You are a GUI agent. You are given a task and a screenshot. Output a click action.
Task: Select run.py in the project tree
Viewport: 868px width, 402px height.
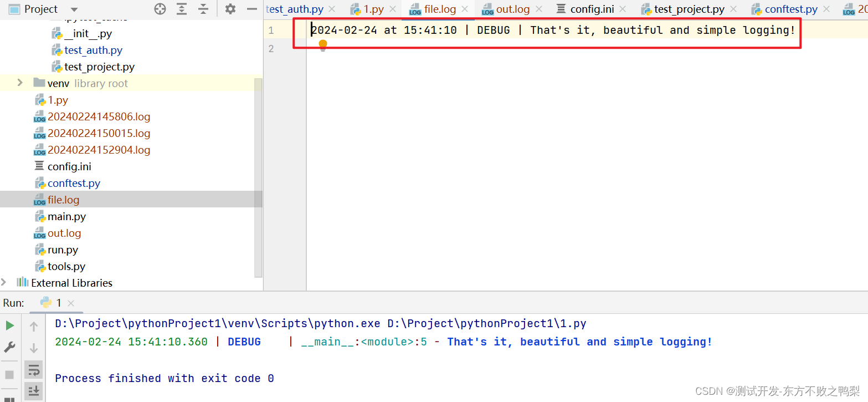[x=57, y=250]
